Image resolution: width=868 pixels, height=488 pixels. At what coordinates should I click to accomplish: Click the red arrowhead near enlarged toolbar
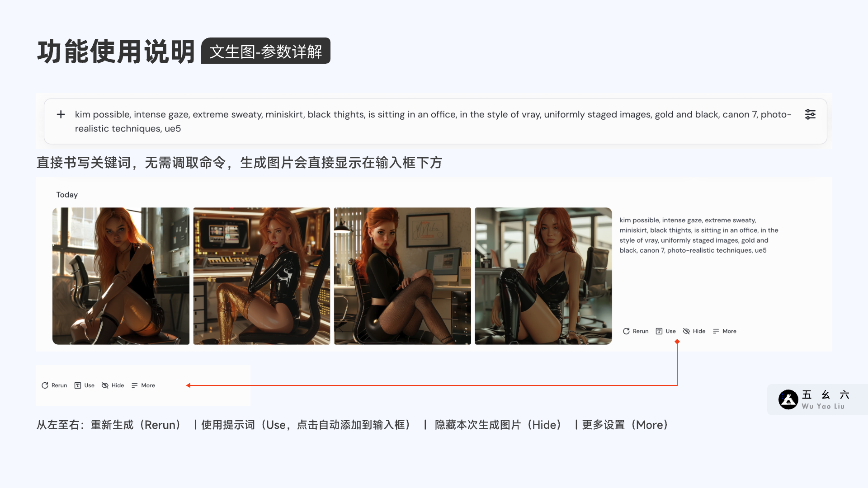[x=189, y=385]
